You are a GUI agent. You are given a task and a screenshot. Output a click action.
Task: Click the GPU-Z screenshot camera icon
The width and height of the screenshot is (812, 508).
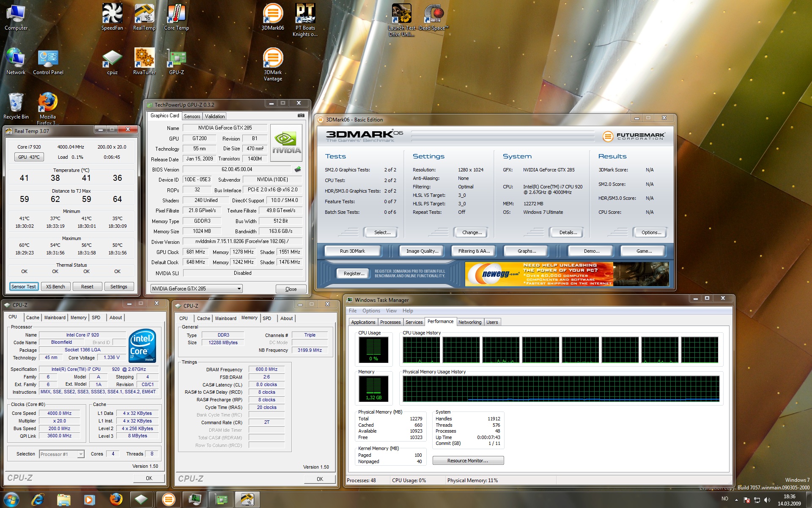click(301, 116)
